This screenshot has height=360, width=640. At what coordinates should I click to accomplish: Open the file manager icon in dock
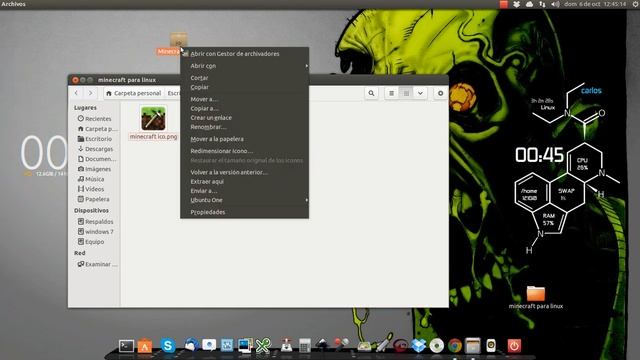473,346
